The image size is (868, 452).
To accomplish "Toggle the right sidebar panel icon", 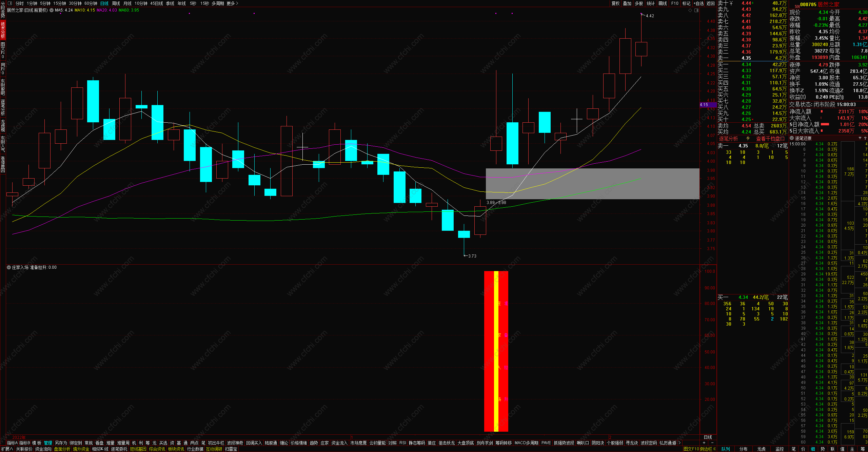I will [x=696, y=11].
